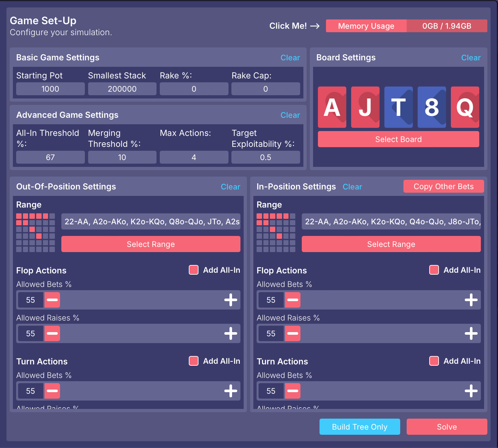Click the All-In Threshold % field
This screenshot has width=498, height=448.
pos(50,157)
